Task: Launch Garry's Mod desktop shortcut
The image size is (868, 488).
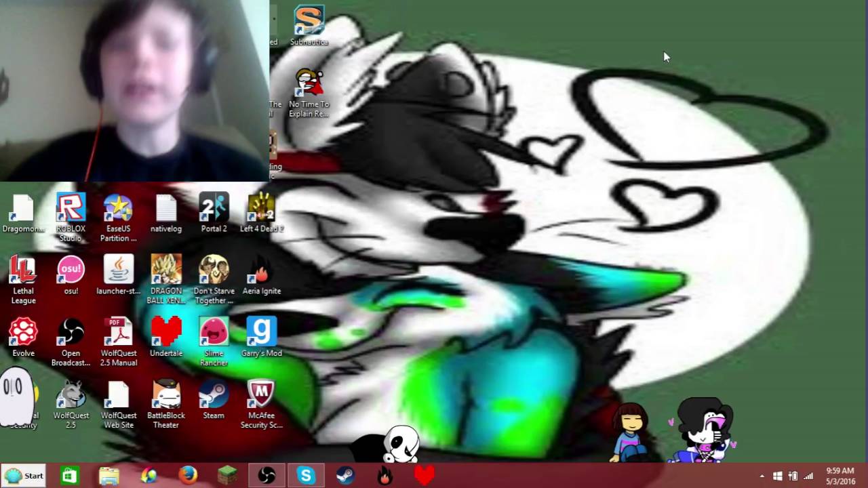Action: point(261,338)
